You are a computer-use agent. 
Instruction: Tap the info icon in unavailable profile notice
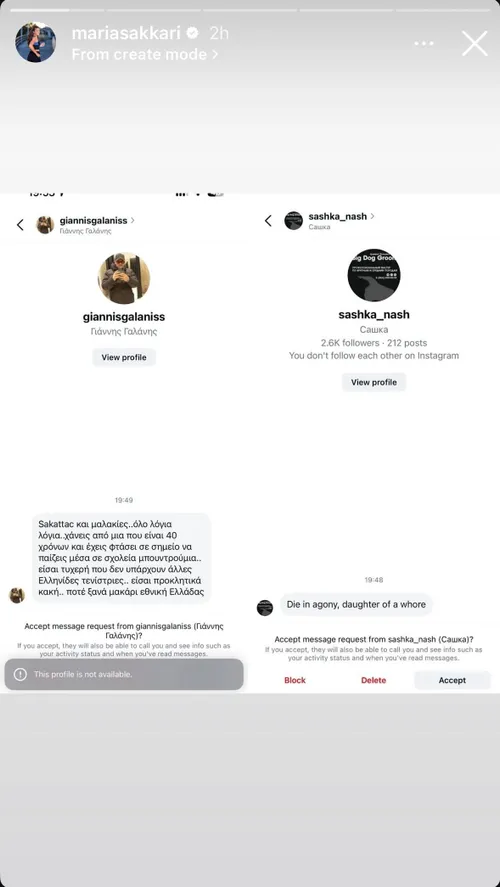point(20,674)
